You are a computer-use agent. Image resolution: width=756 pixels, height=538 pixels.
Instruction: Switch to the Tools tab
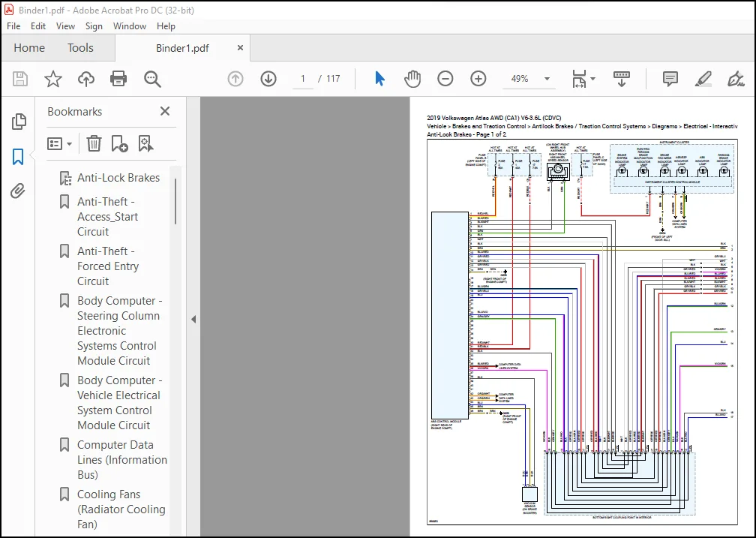pos(80,48)
